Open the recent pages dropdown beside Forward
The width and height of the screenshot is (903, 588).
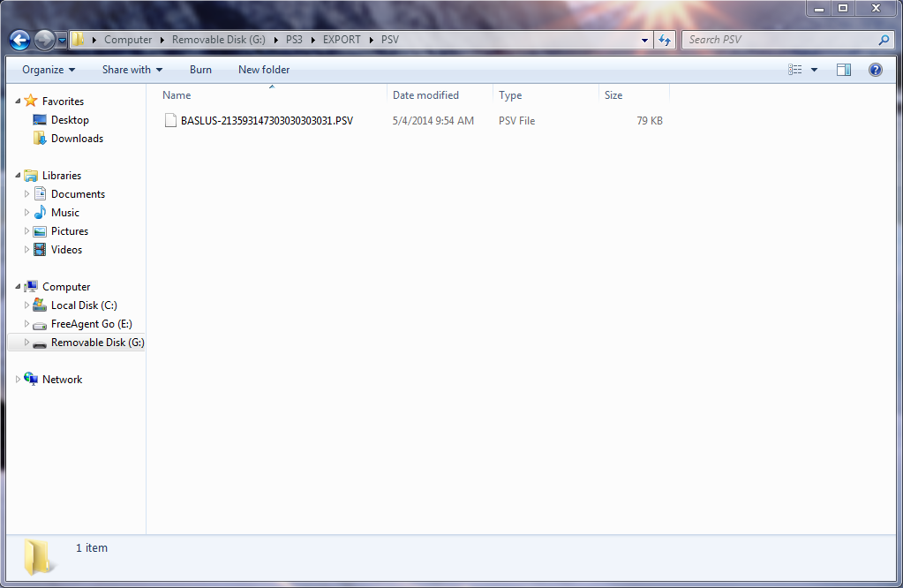point(62,41)
